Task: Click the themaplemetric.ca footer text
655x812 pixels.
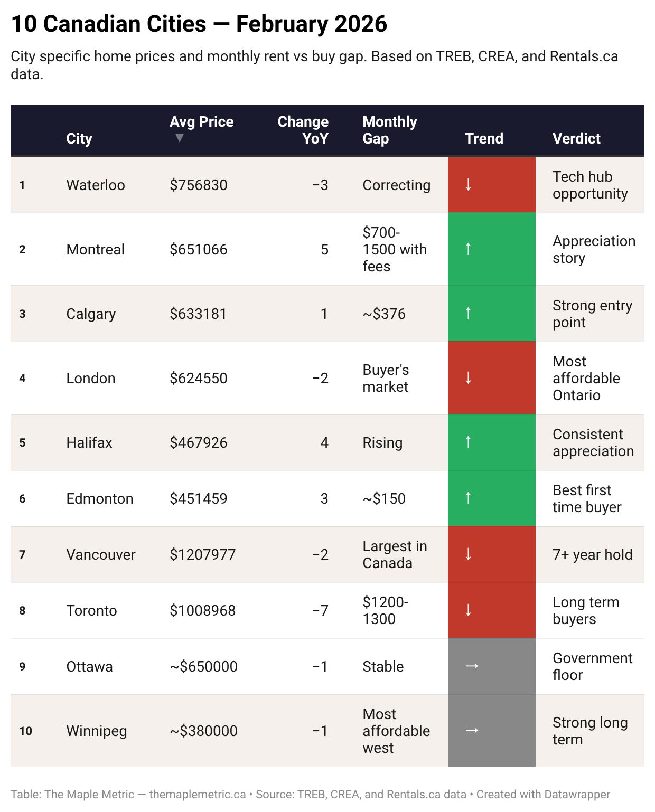Action: click(x=198, y=794)
